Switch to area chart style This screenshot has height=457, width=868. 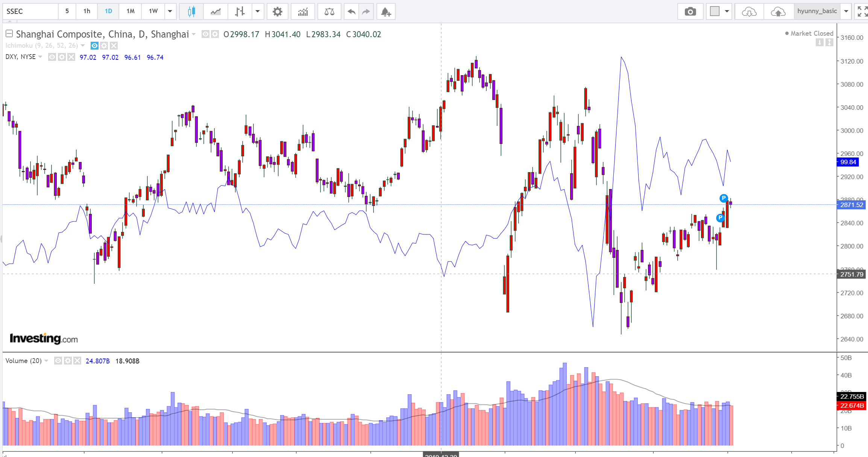tap(215, 11)
